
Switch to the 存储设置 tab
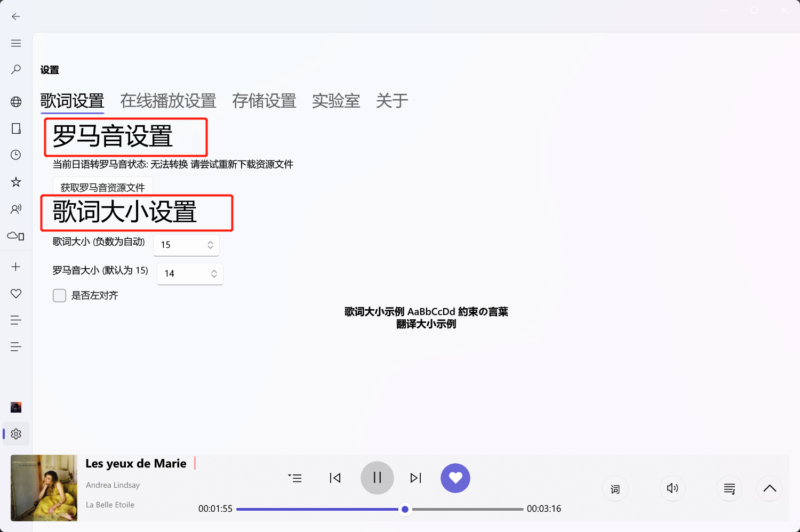264,101
